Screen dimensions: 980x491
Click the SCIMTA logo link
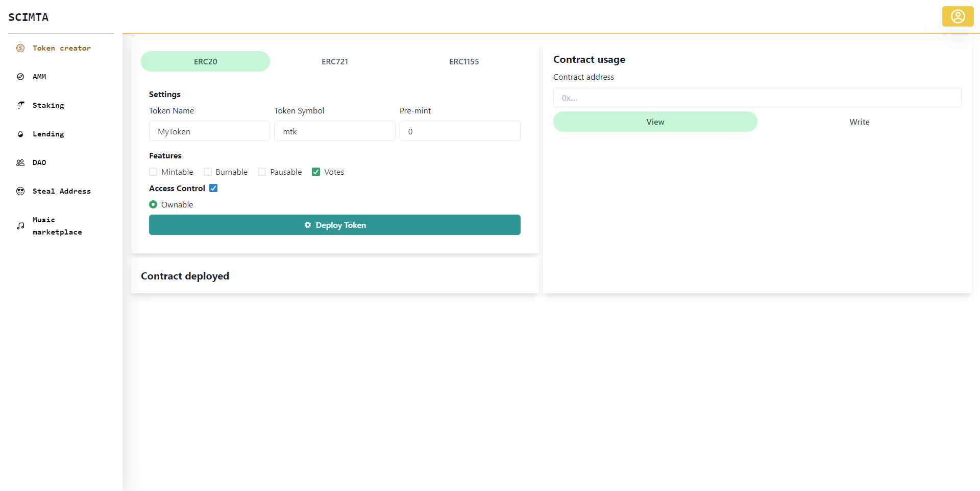29,17
